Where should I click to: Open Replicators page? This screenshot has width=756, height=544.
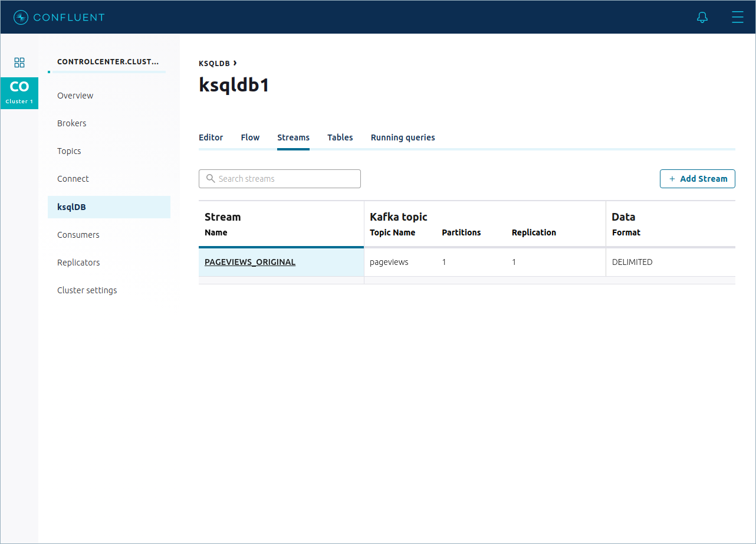pos(78,263)
